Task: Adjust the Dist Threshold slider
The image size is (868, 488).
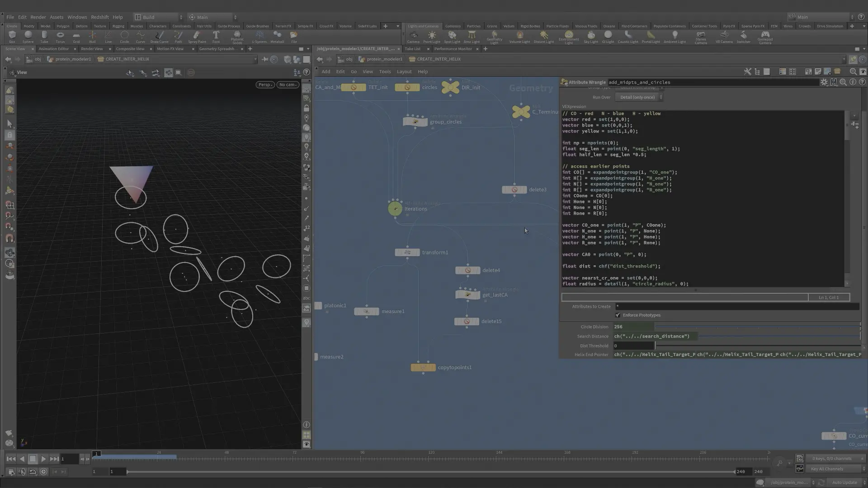Action: pos(758,346)
